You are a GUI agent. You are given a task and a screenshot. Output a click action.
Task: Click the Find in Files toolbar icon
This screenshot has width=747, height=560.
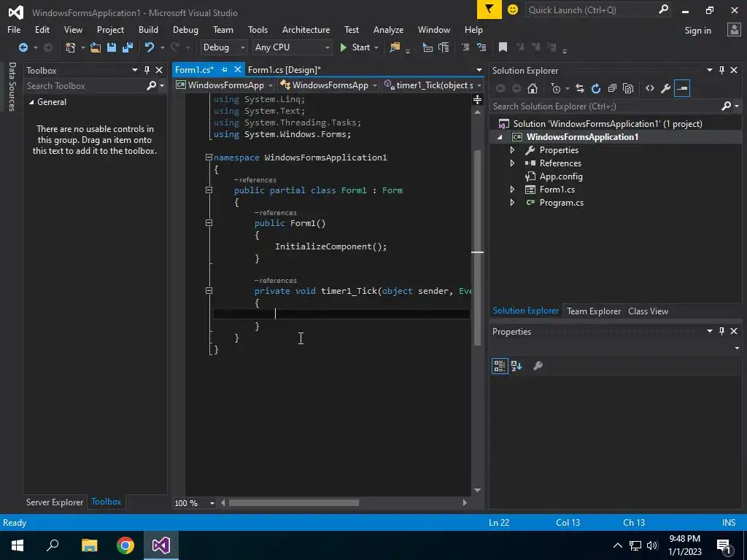pos(395,47)
